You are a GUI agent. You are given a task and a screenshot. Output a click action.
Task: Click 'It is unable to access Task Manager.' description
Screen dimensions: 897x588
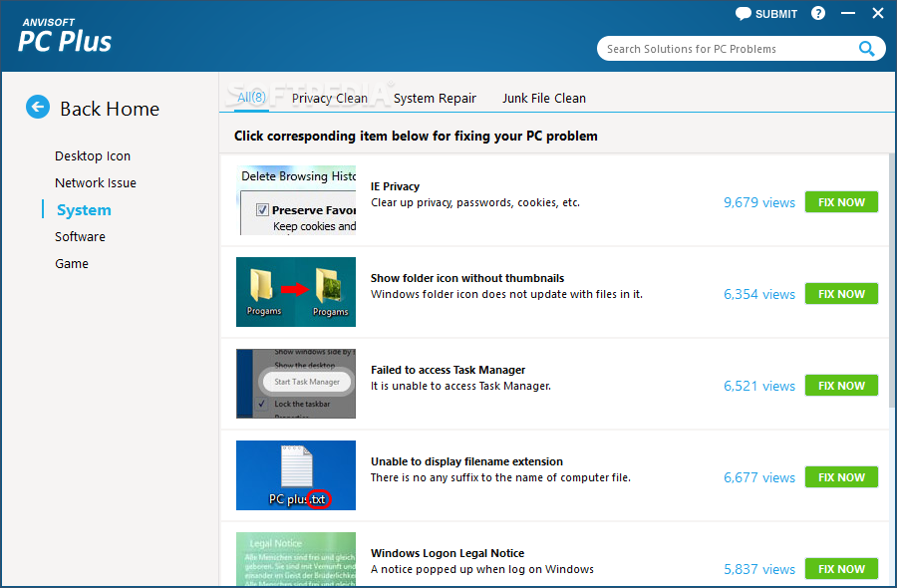pos(460,386)
